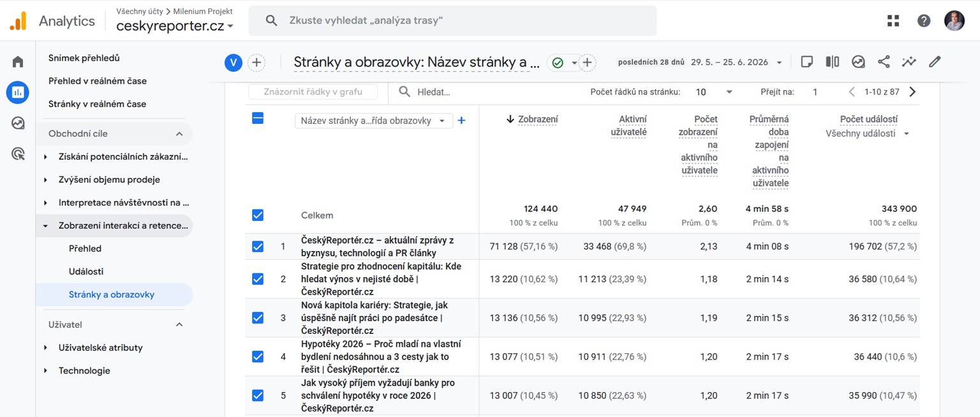Open the insights chart icon
The image size is (980, 417).
[858, 62]
